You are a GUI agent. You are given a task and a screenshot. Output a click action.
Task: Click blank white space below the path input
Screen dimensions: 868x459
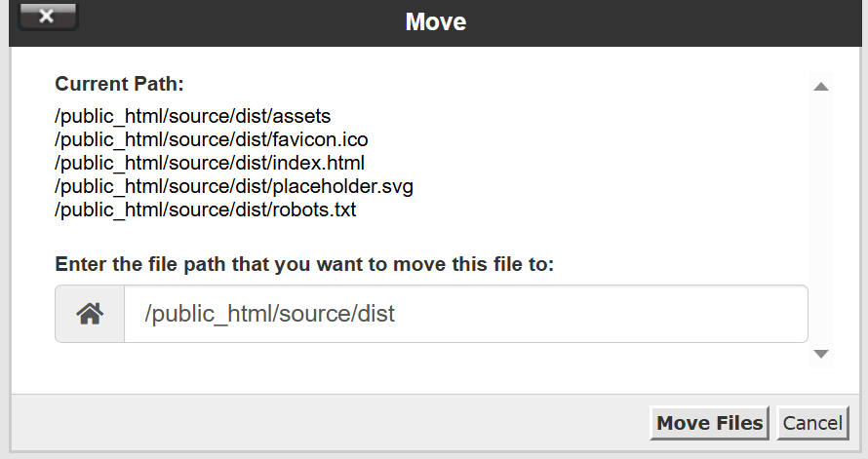click(x=410, y=367)
